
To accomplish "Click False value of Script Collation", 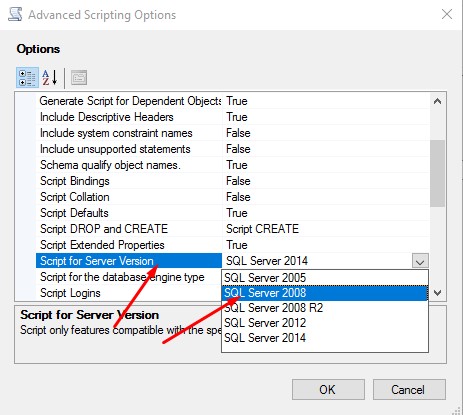I will [x=326, y=197].
